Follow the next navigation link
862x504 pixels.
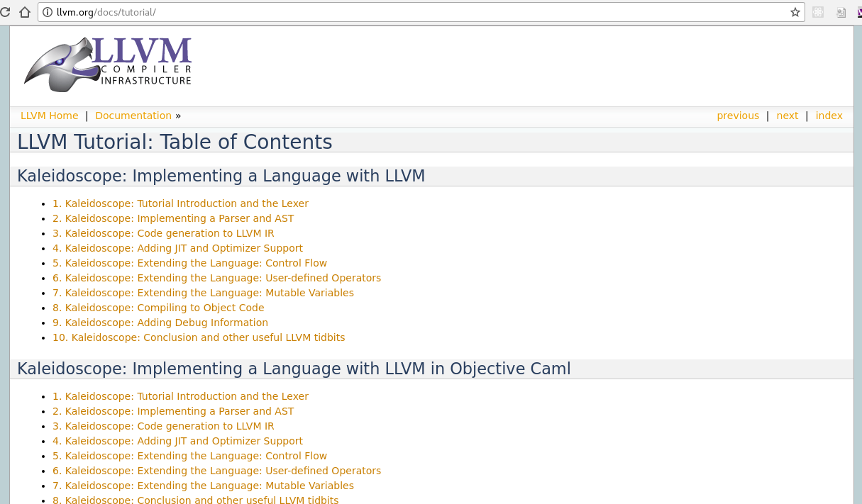[x=788, y=116]
